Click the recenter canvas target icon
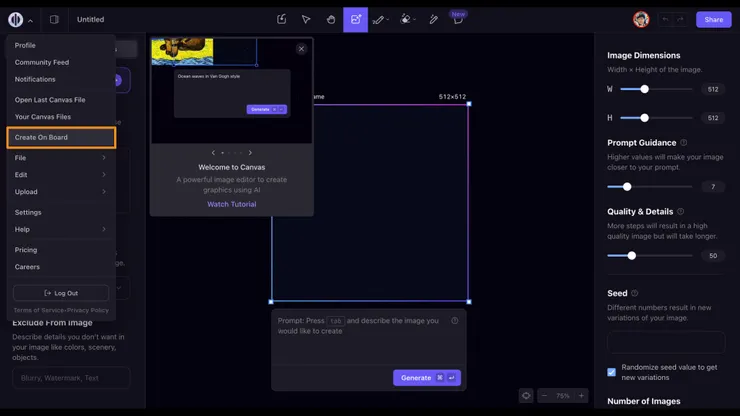The height and width of the screenshot is (416, 740). tap(526, 396)
